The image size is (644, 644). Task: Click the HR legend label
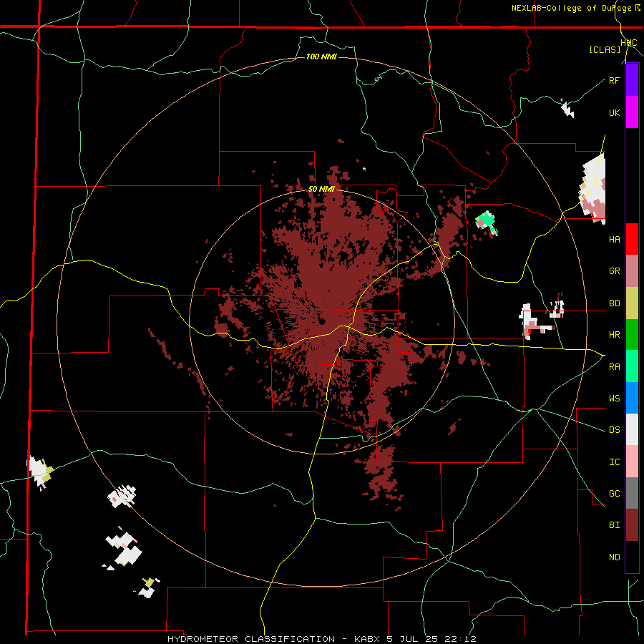(x=614, y=335)
